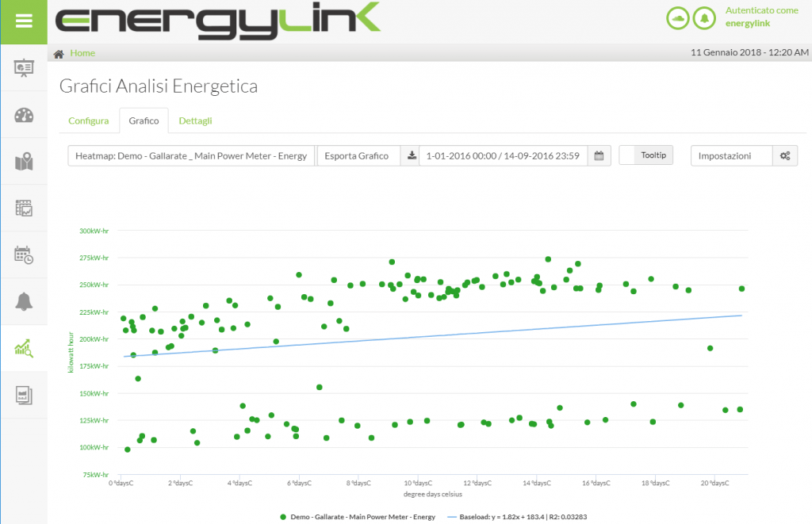Open the Heatmap chart selection dropdown

pos(190,155)
